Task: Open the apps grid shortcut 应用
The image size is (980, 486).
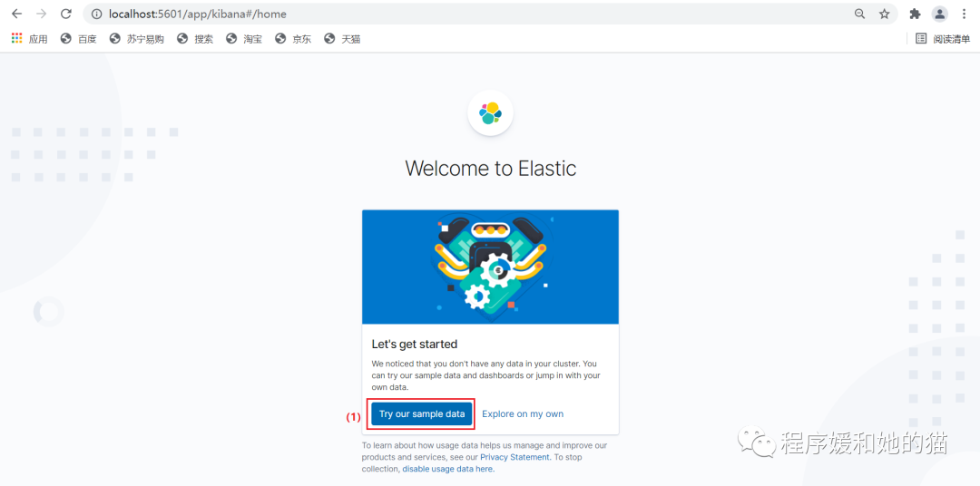Action: [x=29, y=39]
